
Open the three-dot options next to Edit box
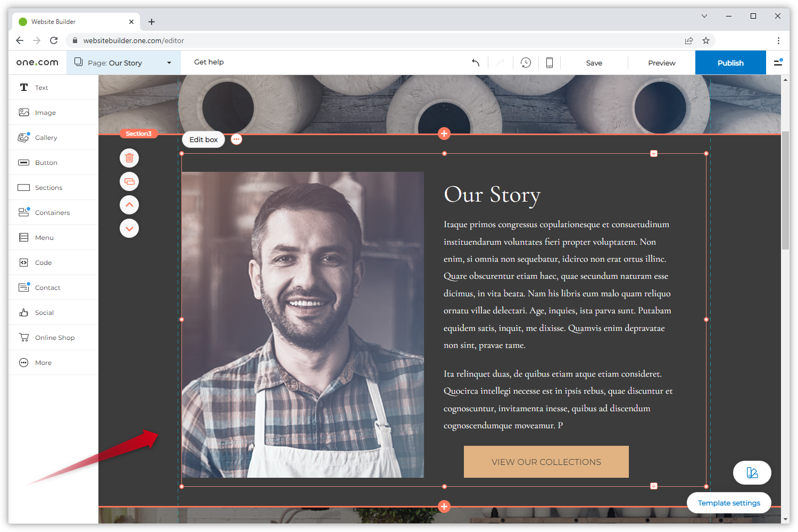point(236,139)
